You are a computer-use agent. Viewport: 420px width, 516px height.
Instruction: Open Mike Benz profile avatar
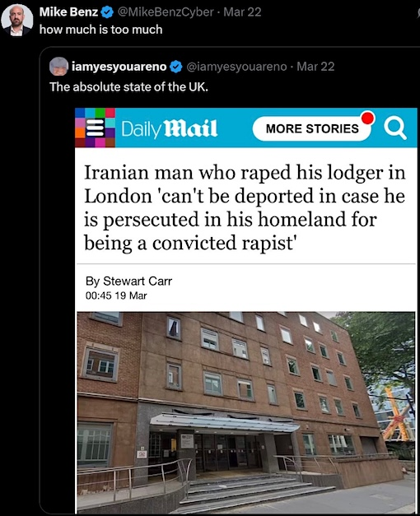[17, 20]
